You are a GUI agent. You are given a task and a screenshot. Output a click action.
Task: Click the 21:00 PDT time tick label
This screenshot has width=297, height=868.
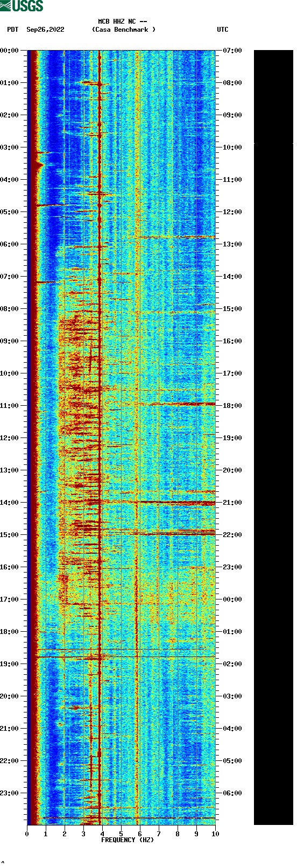[x=10, y=729]
